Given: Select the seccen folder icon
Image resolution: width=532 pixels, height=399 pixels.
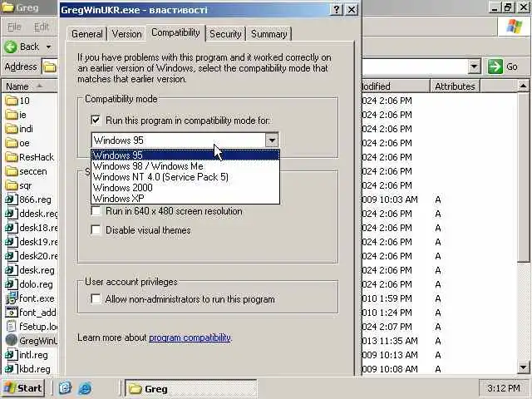Looking at the screenshot, I should 12,171.
